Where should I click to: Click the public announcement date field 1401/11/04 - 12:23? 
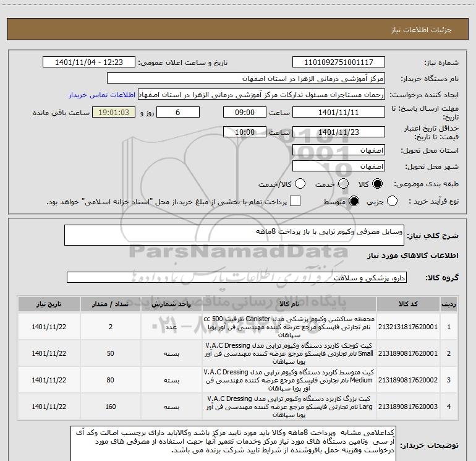tap(89, 62)
